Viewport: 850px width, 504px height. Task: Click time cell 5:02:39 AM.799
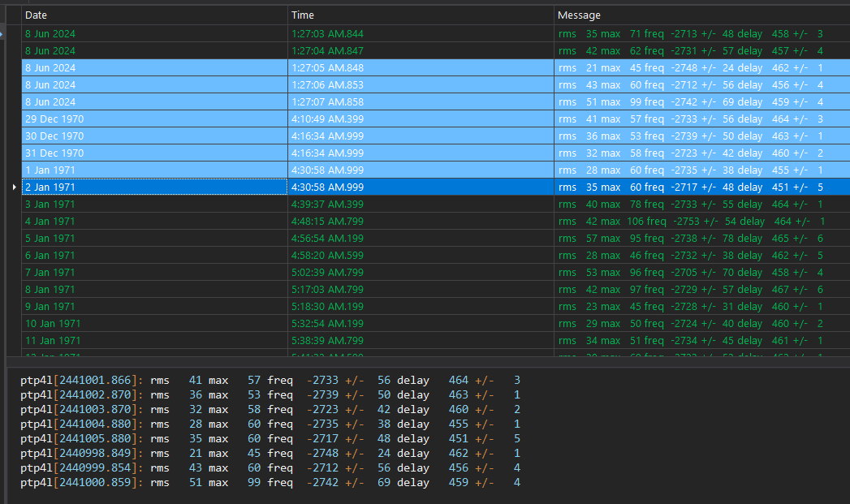click(421, 273)
